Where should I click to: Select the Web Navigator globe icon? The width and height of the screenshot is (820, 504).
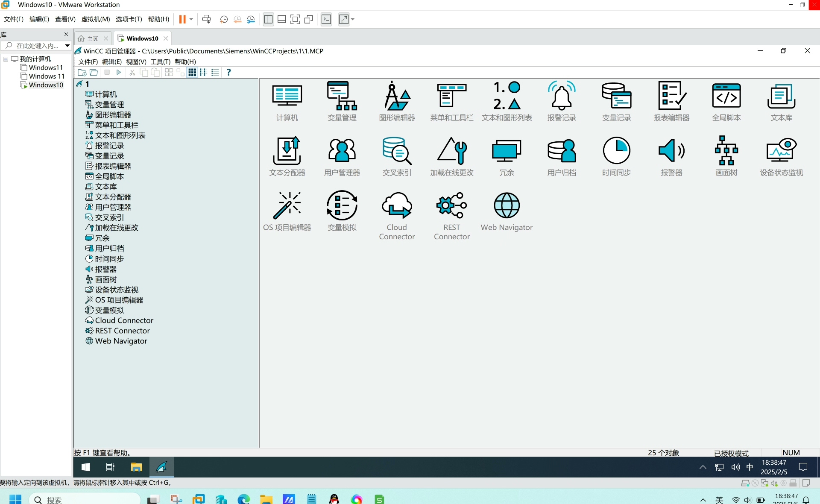507,212
